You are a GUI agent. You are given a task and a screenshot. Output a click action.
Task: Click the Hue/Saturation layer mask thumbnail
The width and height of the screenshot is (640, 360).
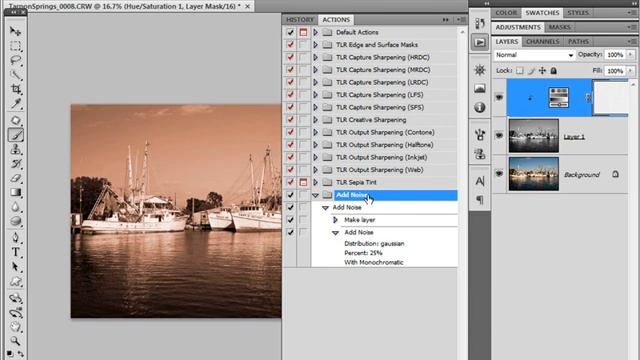coord(611,98)
